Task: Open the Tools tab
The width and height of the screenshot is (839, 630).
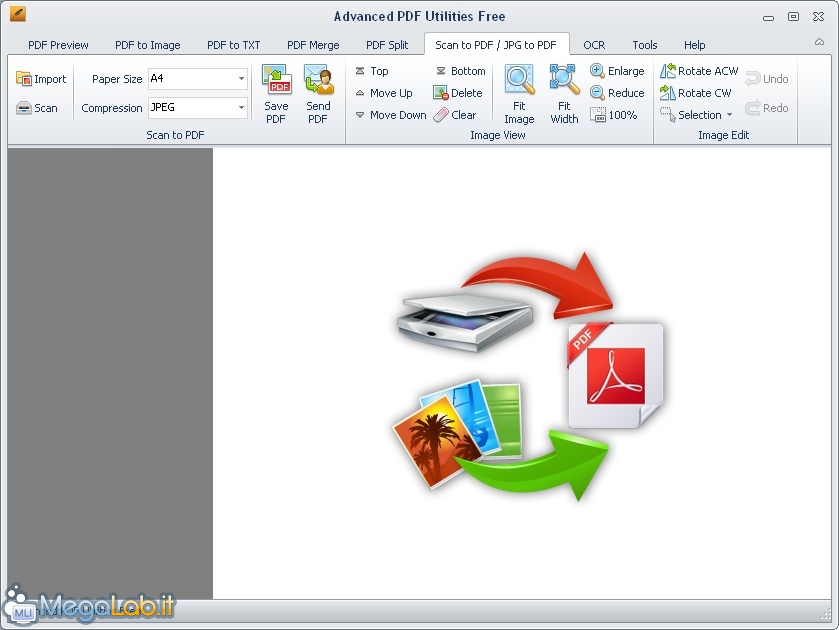Action: point(645,45)
